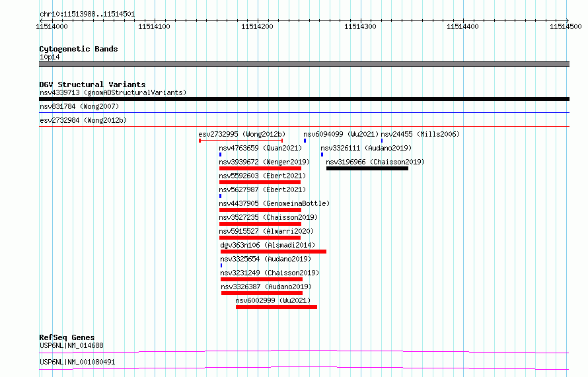588x377 pixels.
Task: Click the Cytogenetic Bands track title
Action: click(79, 49)
